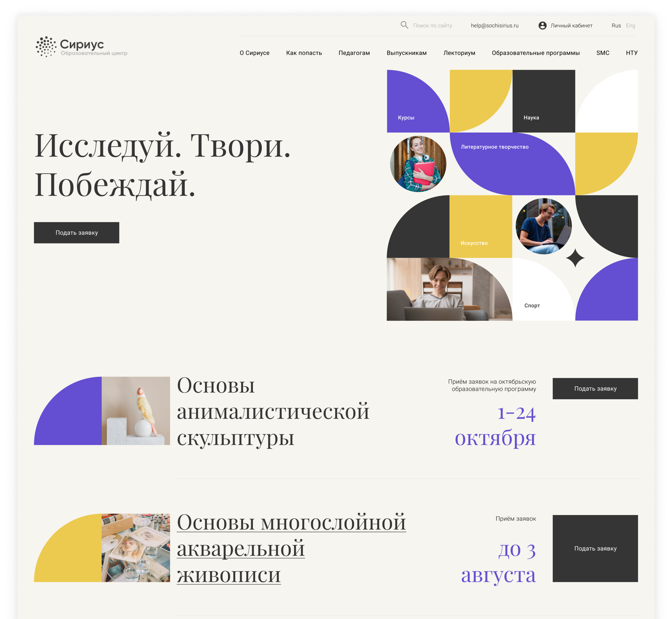Open the Лекториум menu item

[x=459, y=53]
